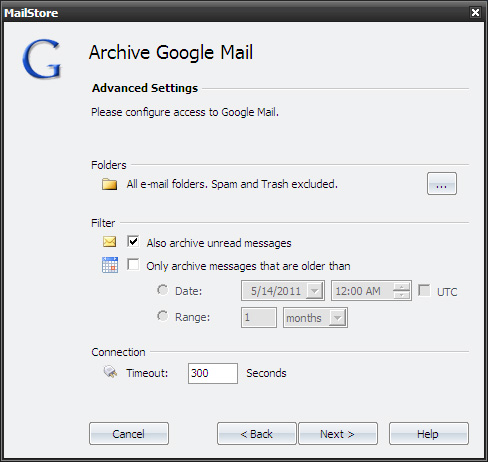
Task: Toggle the UTC checkbox
Action: (424, 290)
